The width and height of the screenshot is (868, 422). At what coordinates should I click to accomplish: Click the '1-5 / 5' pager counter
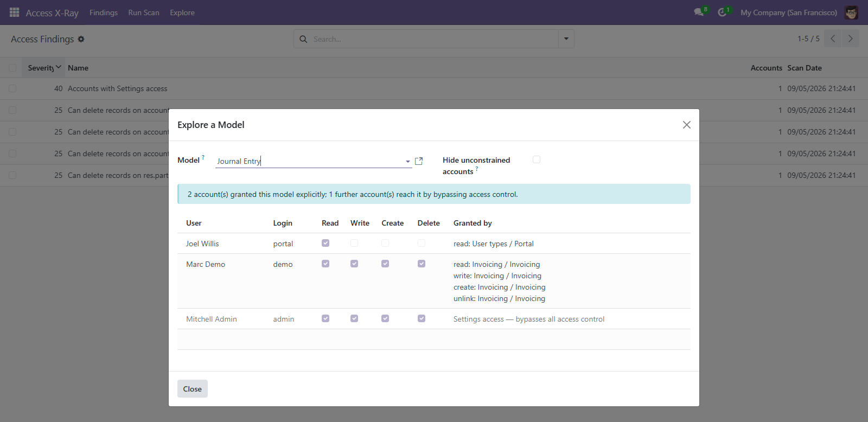pos(808,39)
